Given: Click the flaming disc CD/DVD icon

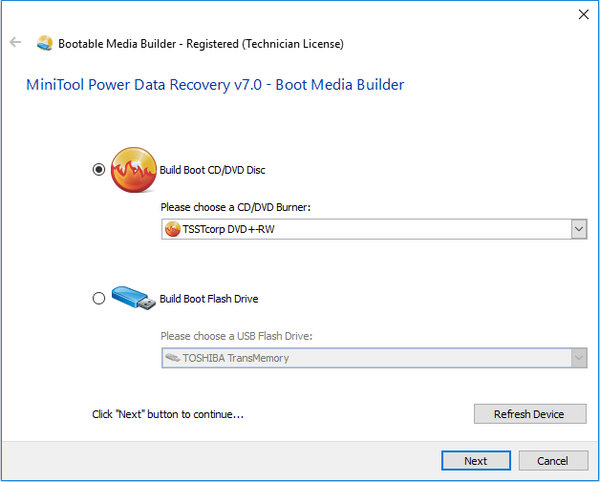Looking at the screenshot, I should (134, 170).
